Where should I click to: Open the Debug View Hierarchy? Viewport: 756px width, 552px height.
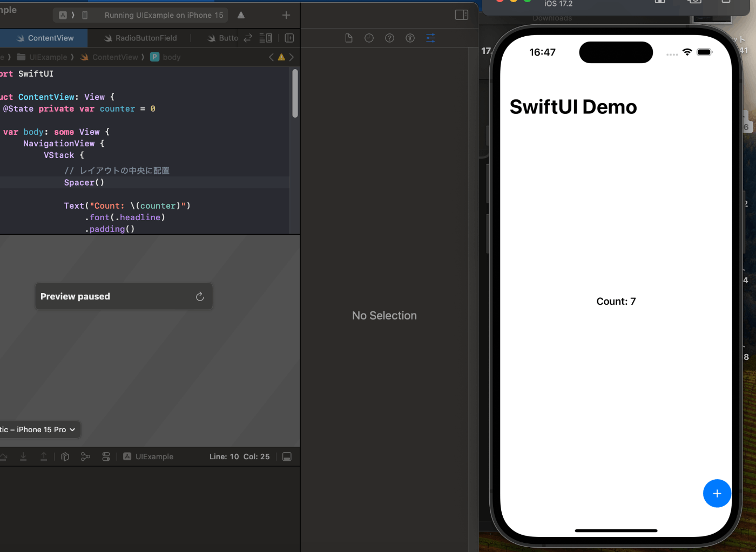point(65,456)
